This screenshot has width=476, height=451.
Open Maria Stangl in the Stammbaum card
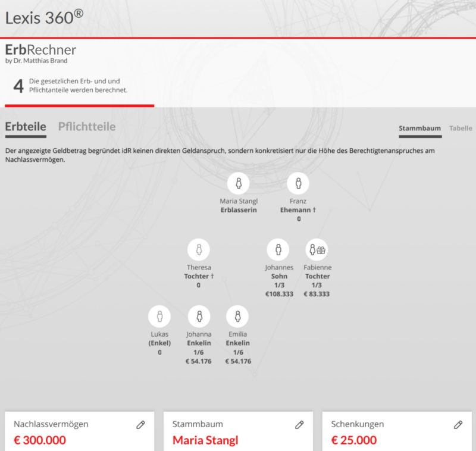206,440
